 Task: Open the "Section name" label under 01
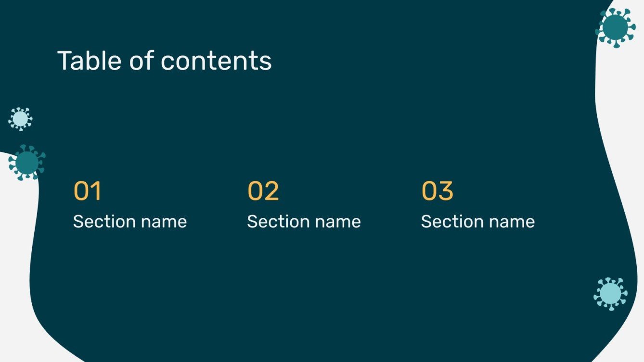pyautogui.click(x=130, y=222)
